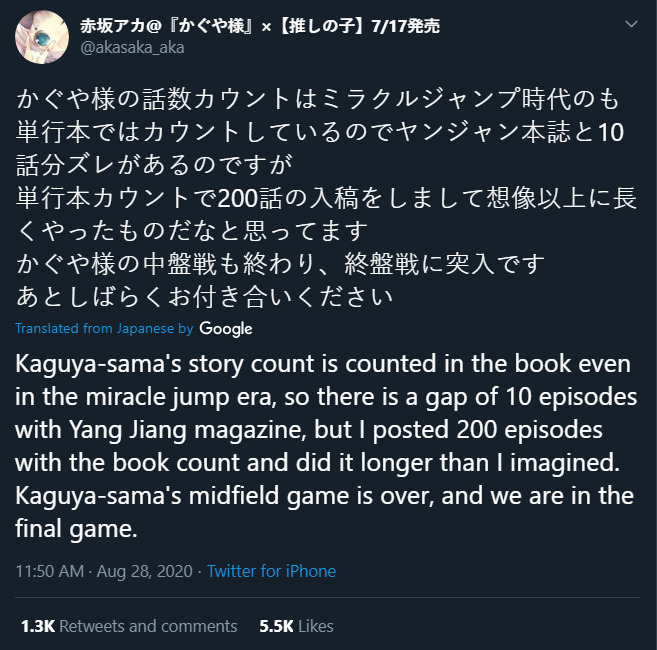Click the "final game." closing text
657x650 pixels.
pyautogui.click(x=76, y=529)
